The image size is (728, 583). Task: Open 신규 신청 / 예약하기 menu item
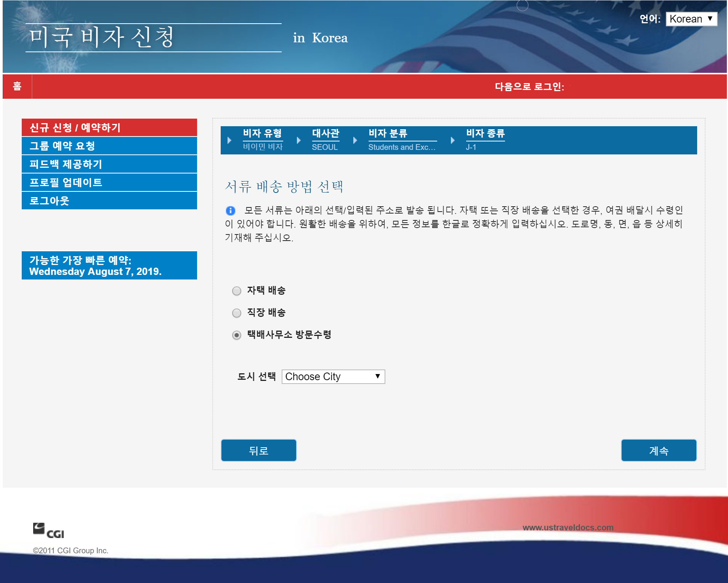point(109,127)
